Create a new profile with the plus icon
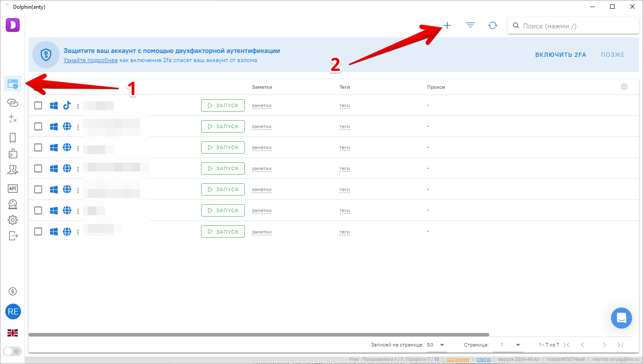Screen dimensions: 643x364 pos(447,25)
